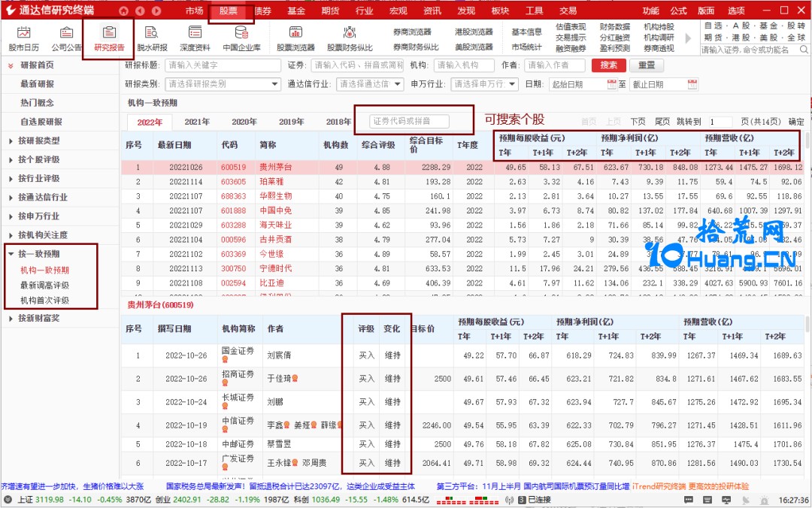The width and height of the screenshot is (812, 508).
Task: Switch to the 2021年 tab
Action: (x=197, y=122)
